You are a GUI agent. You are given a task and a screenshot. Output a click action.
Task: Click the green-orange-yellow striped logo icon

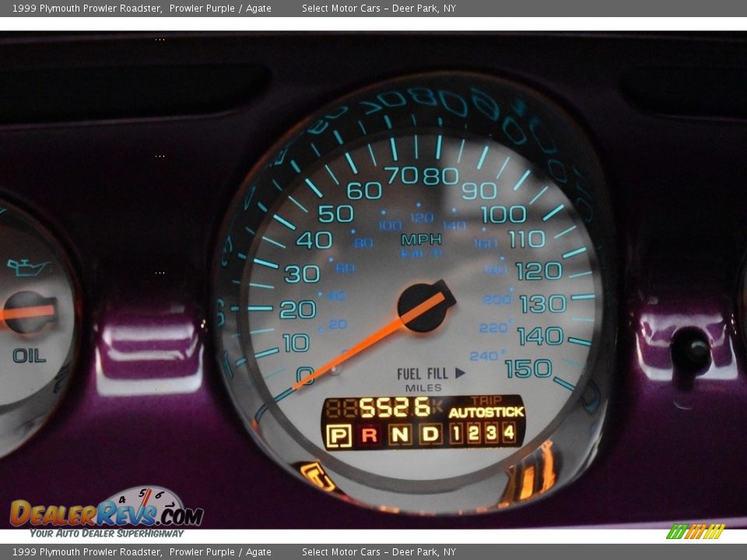696,531
